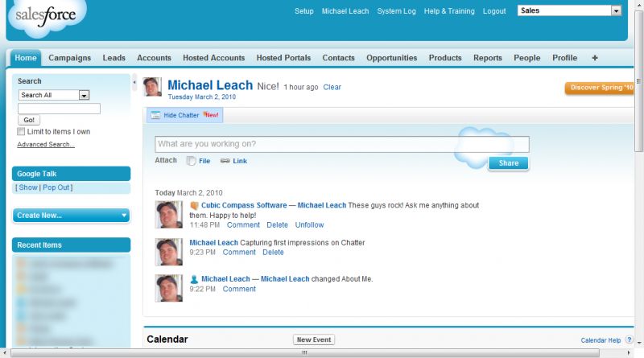The height and width of the screenshot is (358, 644).
Task: Select the Profile tab
Action: (x=565, y=58)
